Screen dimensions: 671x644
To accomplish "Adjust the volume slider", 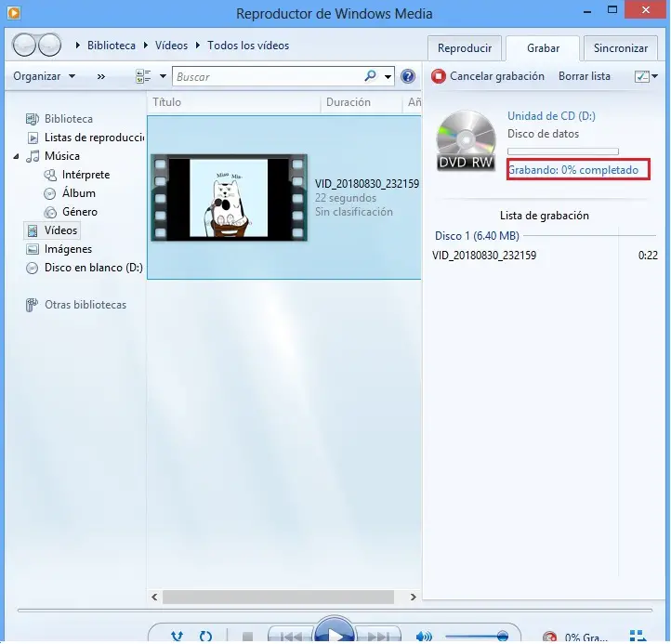I will coord(476,637).
